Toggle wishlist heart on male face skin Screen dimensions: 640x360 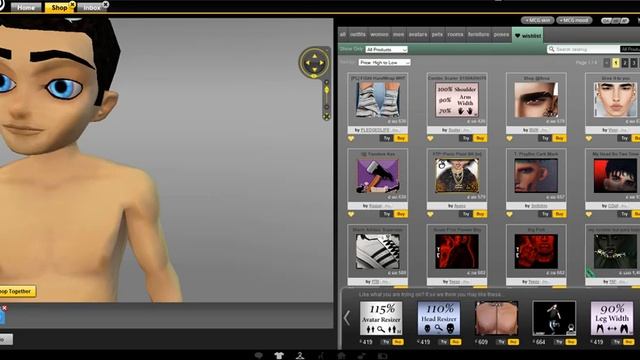(589, 138)
